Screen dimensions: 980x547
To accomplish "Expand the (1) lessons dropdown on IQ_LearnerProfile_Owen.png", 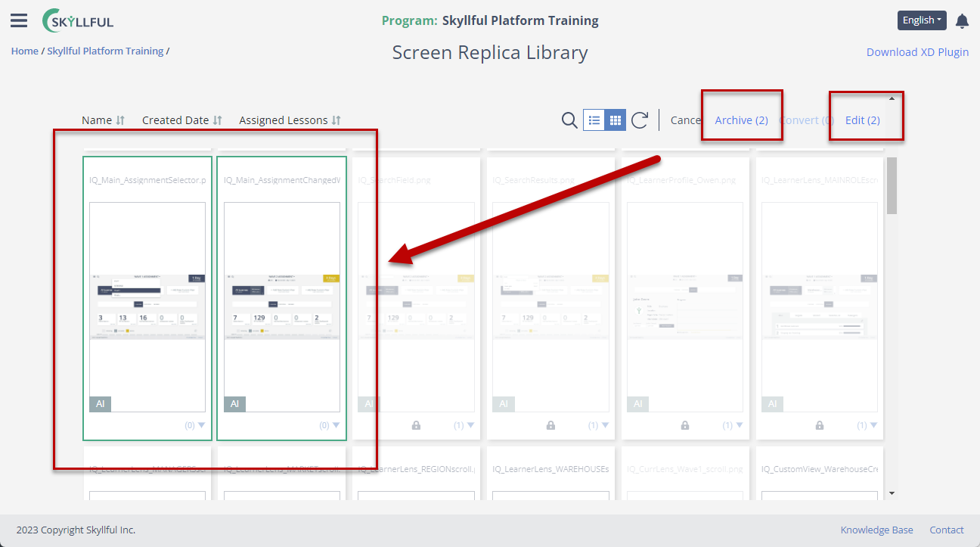I will pos(733,425).
